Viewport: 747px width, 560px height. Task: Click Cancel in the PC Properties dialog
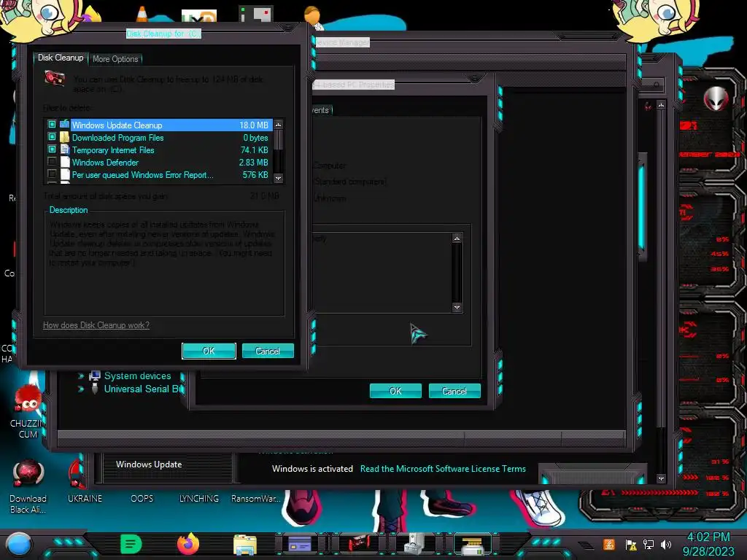454,391
